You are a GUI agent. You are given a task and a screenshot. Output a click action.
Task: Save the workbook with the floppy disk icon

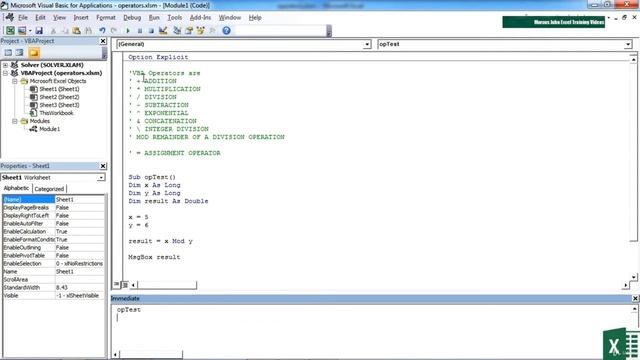[39, 31]
